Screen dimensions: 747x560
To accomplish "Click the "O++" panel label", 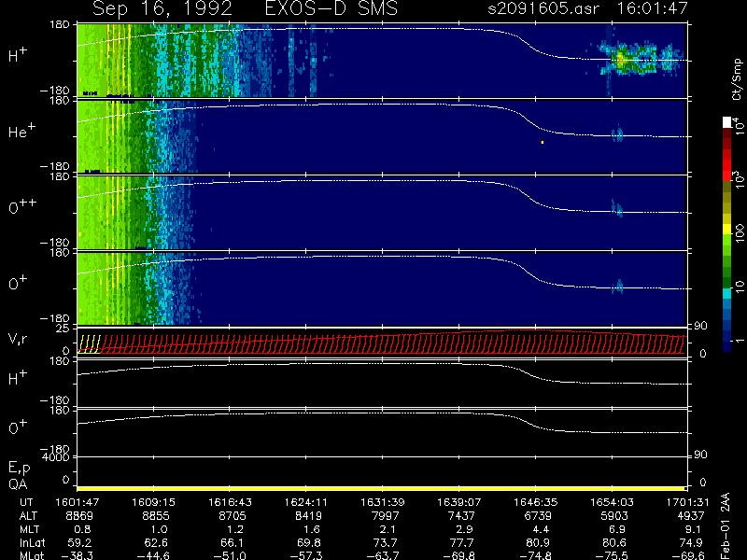I will (22, 205).
